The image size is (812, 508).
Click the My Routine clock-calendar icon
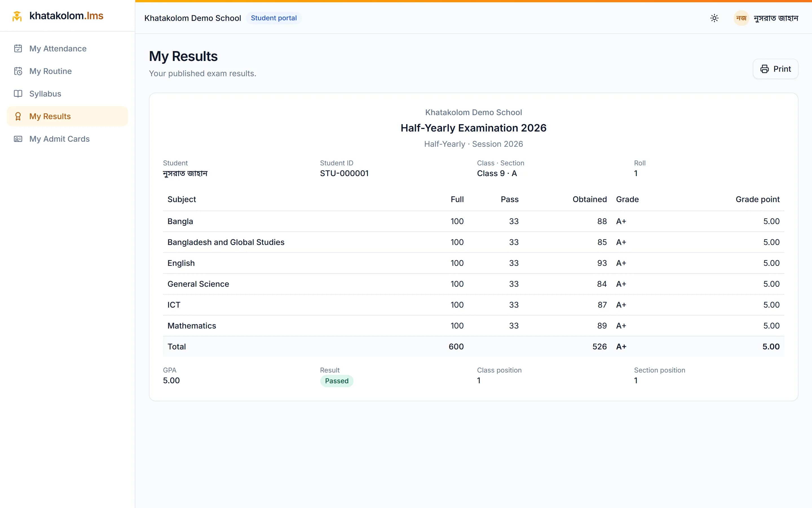(18, 71)
